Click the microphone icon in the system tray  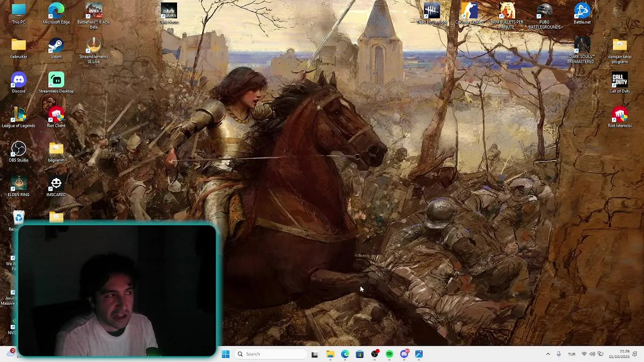558,354
